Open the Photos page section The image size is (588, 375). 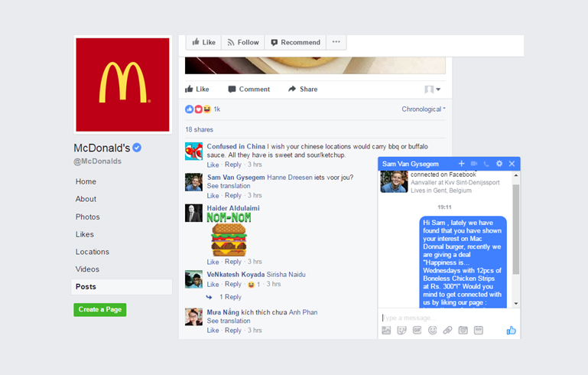87,217
